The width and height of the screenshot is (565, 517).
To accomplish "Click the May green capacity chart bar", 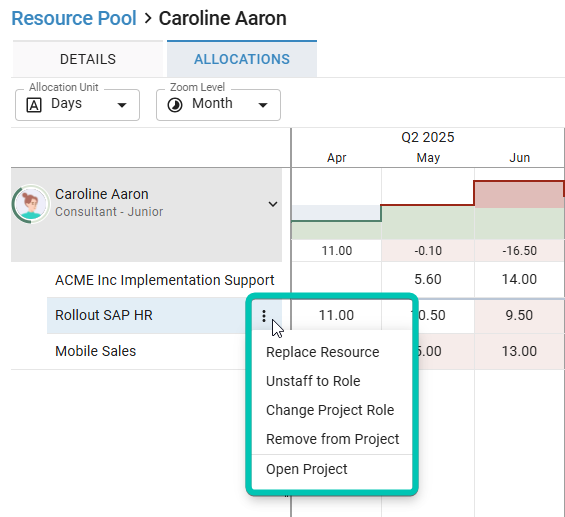I will (428, 223).
